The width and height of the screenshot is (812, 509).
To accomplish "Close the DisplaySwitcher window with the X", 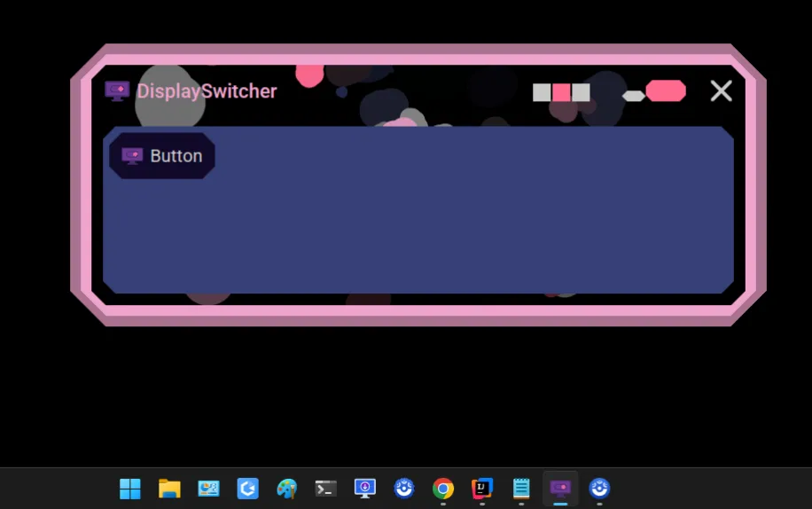I will pyautogui.click(x=721, y=91).
